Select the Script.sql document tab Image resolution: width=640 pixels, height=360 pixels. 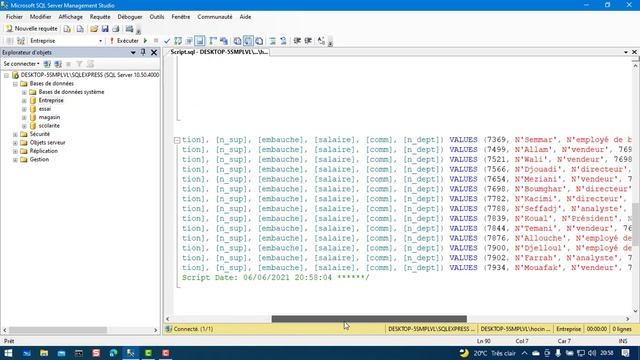219,52
